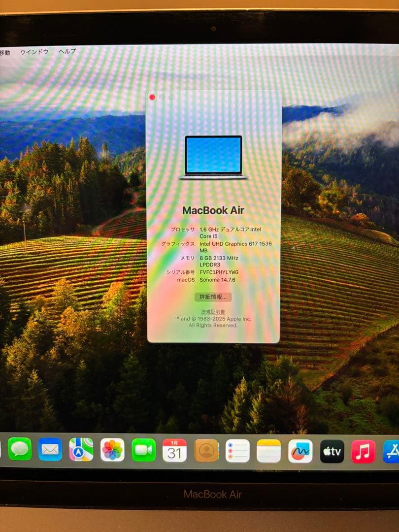399x532 pixels.
Task: Select the serial number FVFC1PHYLYWG text
Action: pyautogui.click(x=219, y=271)
